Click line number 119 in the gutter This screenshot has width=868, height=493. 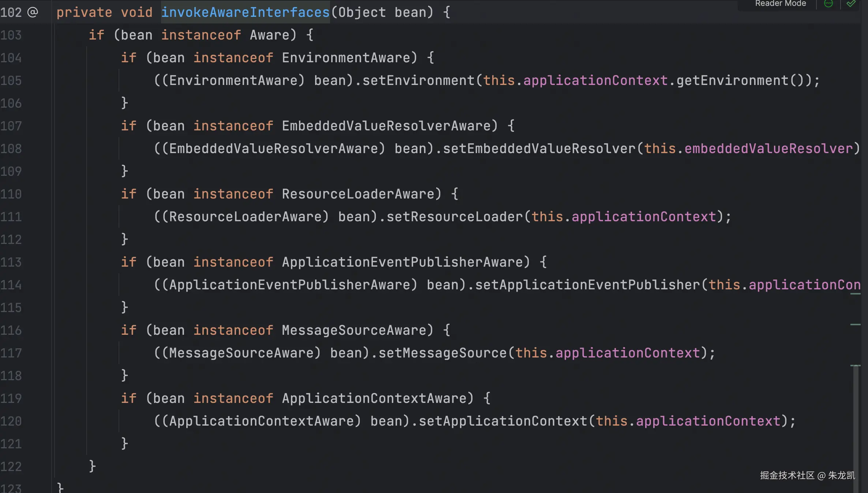point(11,399)
